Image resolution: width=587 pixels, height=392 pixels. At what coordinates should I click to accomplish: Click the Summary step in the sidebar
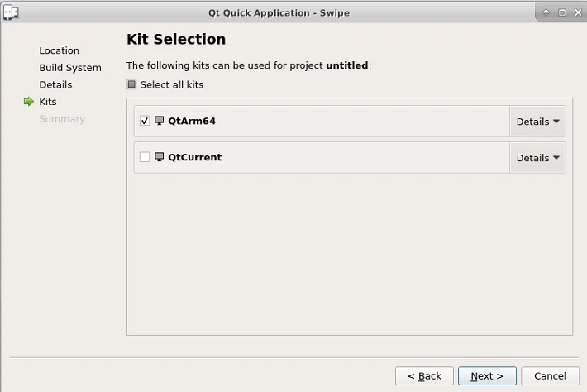(62, 119)
